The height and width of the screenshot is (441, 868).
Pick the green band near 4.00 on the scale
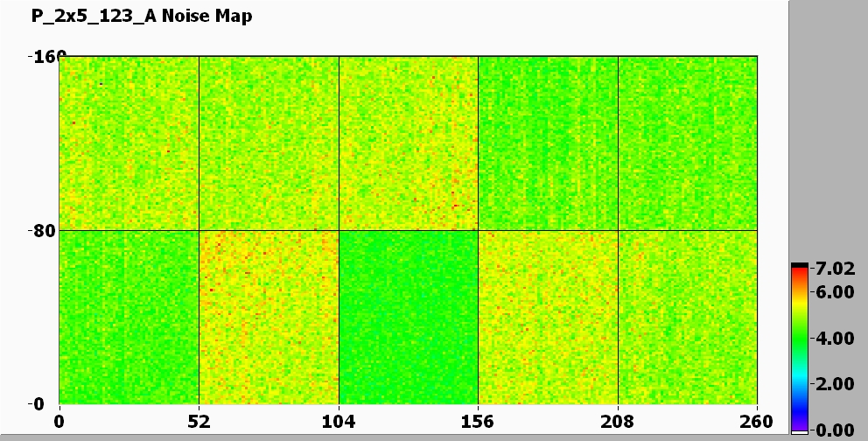[x=799, y=338]
